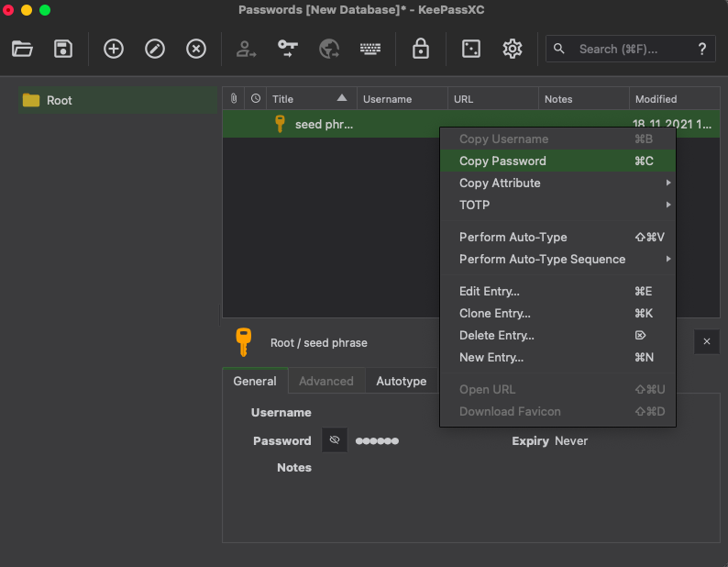Switch to the Autotype tab

[x=401, y=381]
